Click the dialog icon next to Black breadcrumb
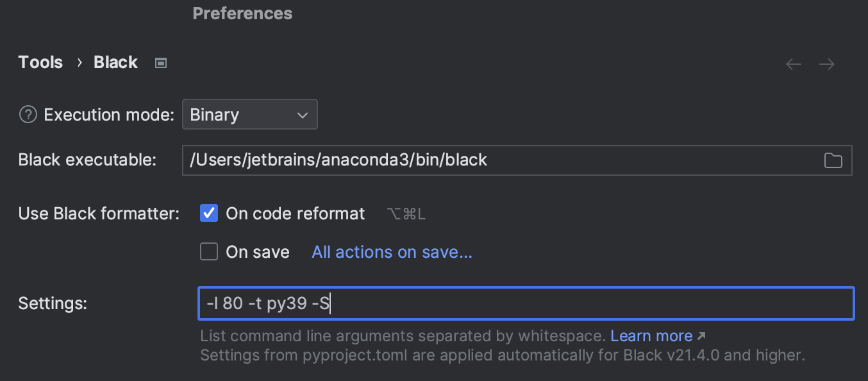This screenshot has width=868, height=381. tap(160, 62)
